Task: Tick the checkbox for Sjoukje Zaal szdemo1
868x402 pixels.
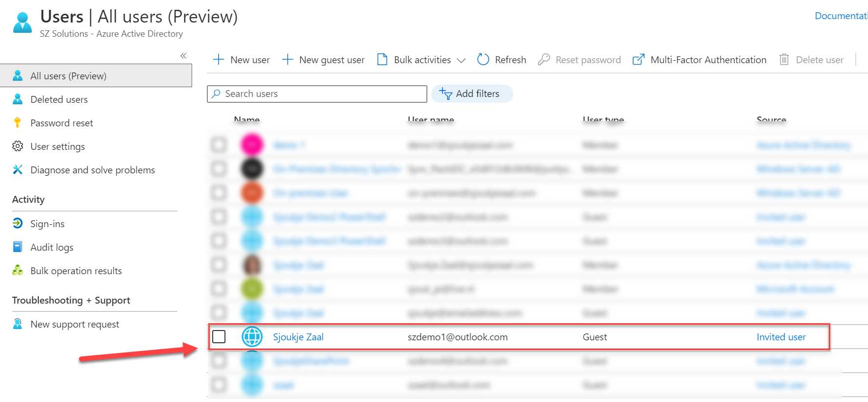Action: [219, 337]
